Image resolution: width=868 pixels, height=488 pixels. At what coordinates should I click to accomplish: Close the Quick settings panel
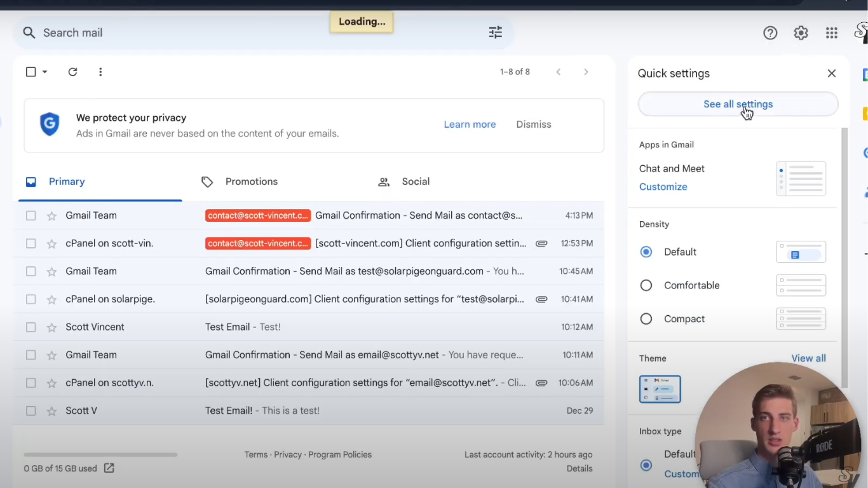point(831,73)
